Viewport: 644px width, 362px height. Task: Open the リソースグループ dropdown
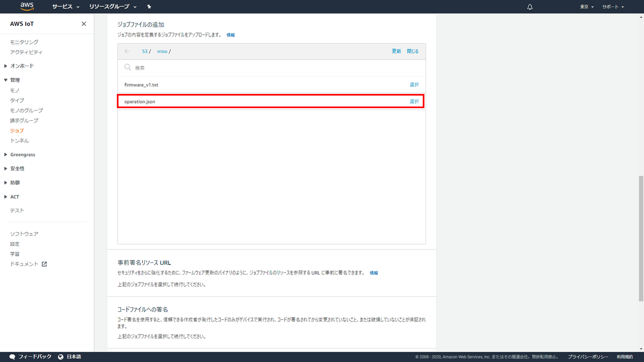tap(113, 7)
